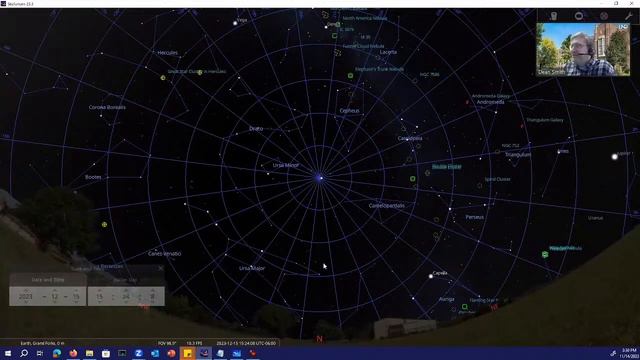Increase the day 15 with the up arrow
The image size is (640, 360).
(x=76, y=290)
